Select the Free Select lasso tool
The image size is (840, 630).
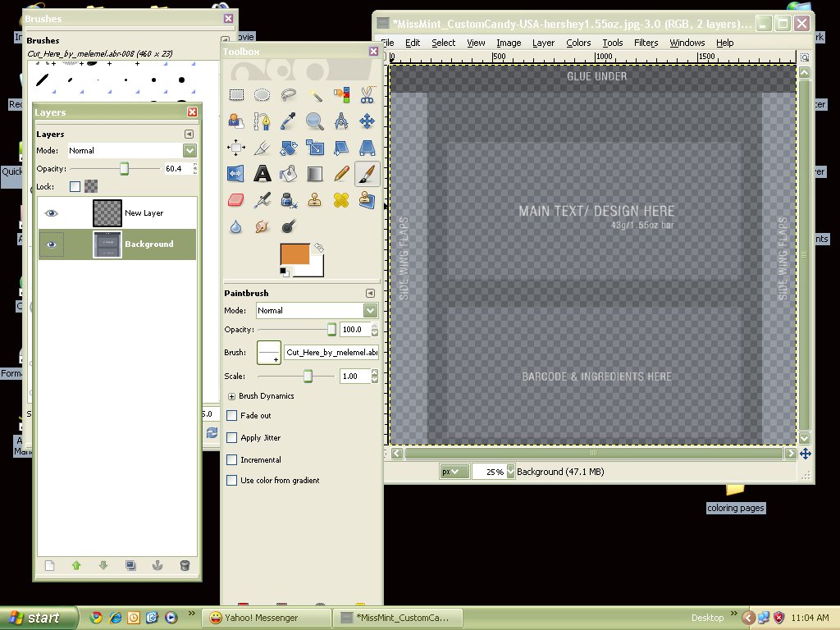tap(288, 95)
